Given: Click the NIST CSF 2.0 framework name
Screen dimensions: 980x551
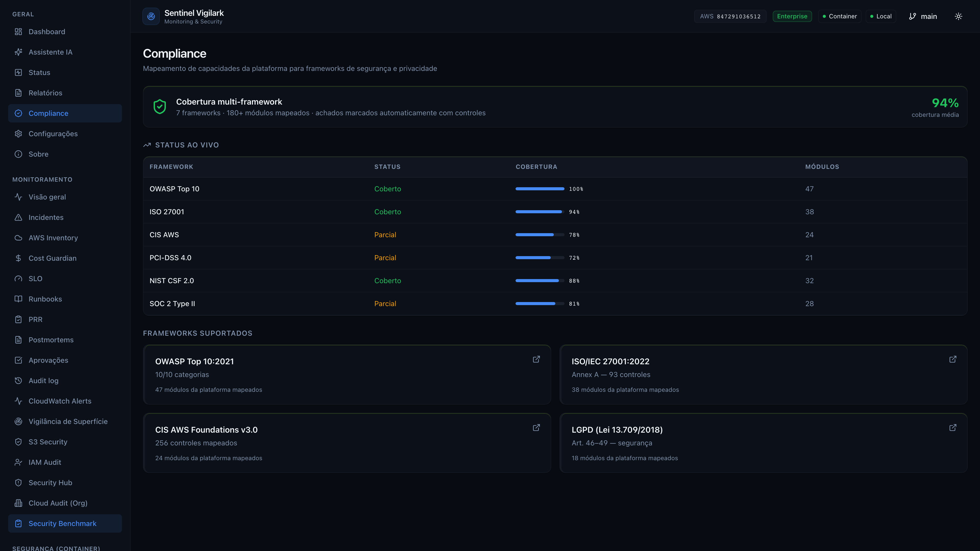Looking at the screenshot, I should 171,281.
